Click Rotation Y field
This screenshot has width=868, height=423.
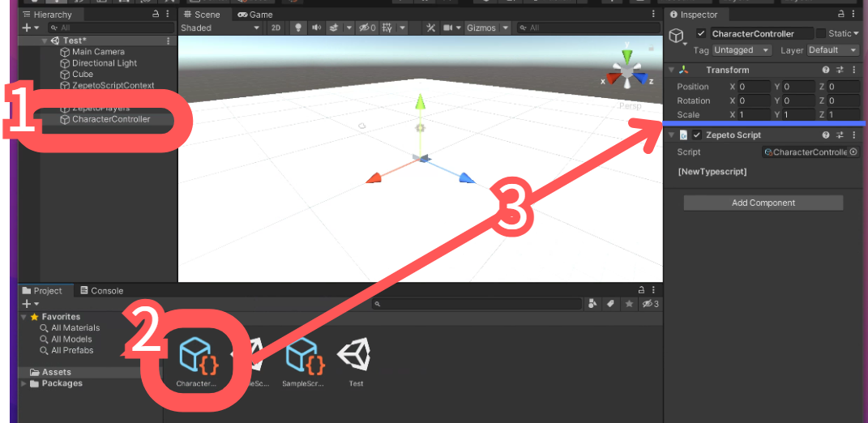pos(799,100)
